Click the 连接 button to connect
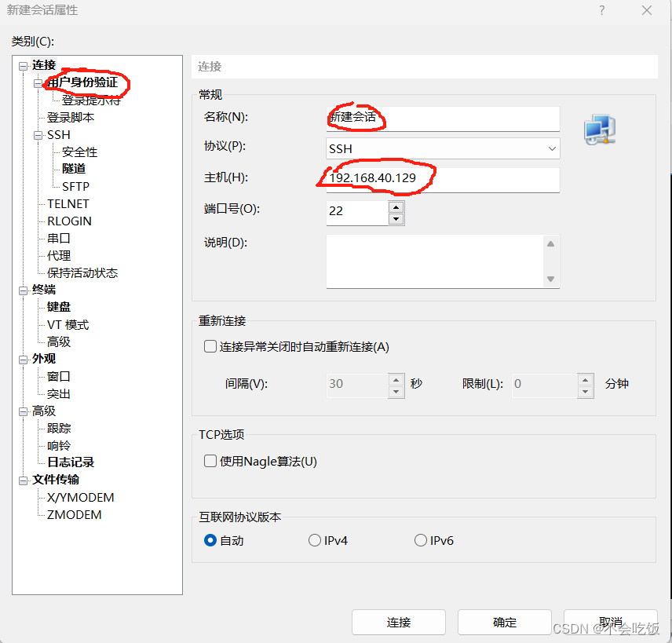The height and width of the screenshot is (643, 672). point(398,622)
